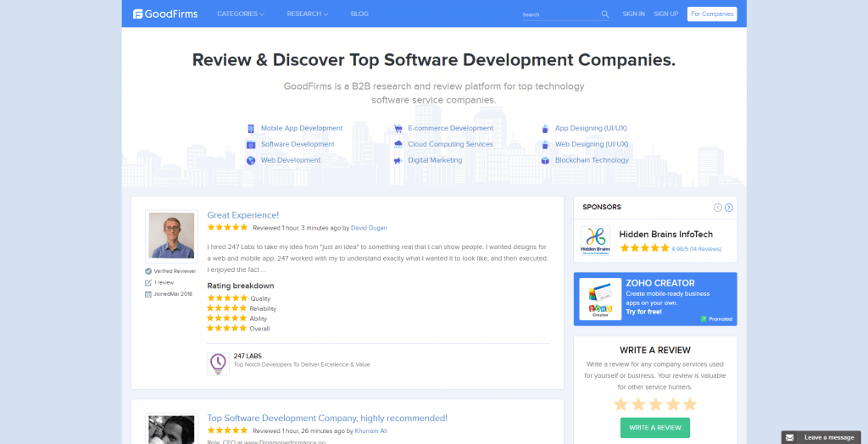
Task: Click the Promoted label icon
Action: [x=704, y=319]
